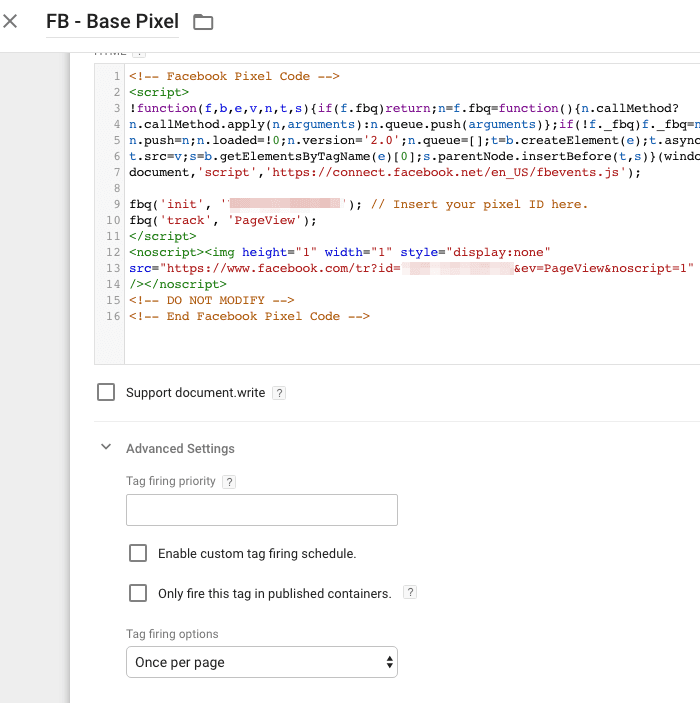Click line number 16 in the editor gutter
The image size is (700, 703).
point(113,317)
